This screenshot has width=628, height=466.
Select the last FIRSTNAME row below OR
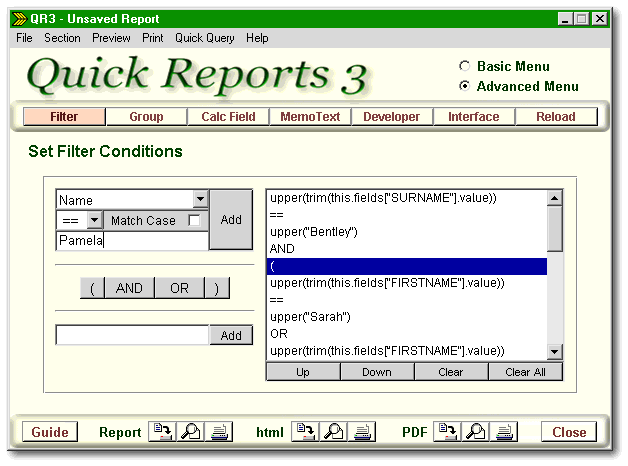(x=407, y=351)
